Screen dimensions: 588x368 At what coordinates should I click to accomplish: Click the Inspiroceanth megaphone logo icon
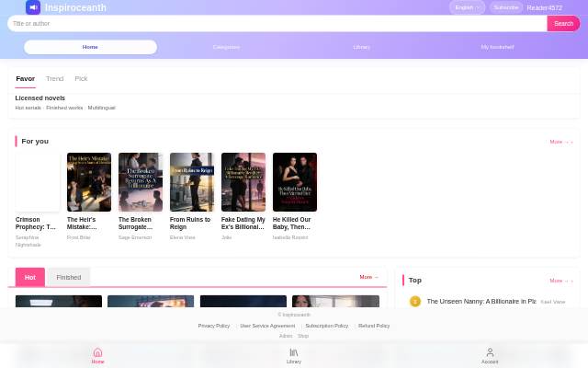pyautogui.click(x=33, y=7)
